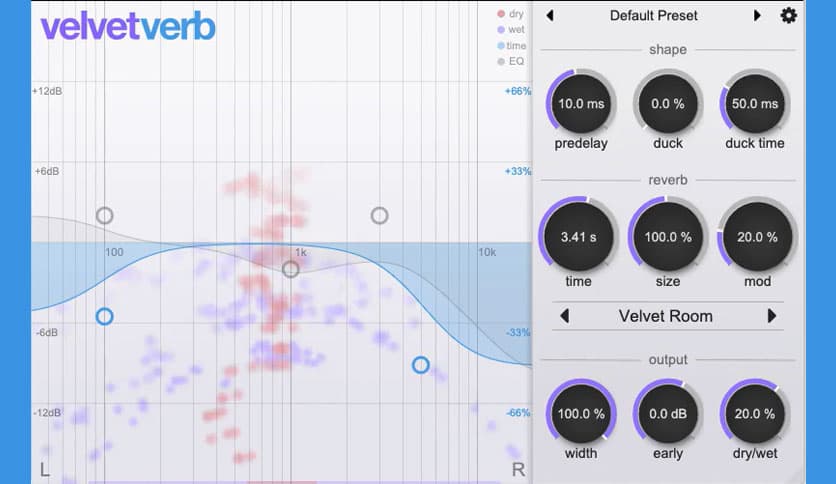This screenshot has height=484, width=836.
Task: Toggle dry signal display in legend
Action: tap(510, 14)
